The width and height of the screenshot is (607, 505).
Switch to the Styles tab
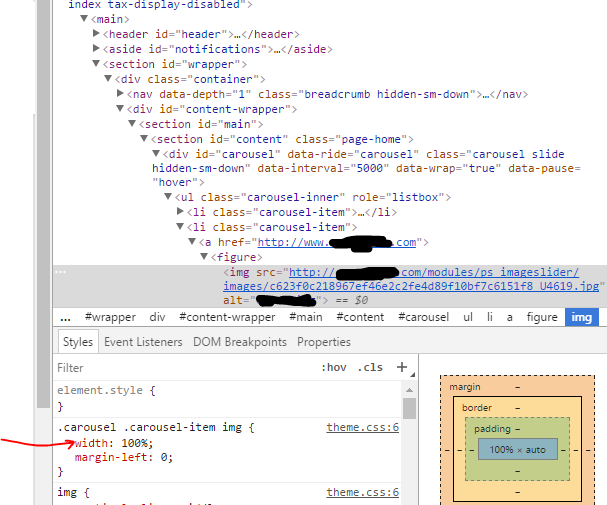point(78,342)
